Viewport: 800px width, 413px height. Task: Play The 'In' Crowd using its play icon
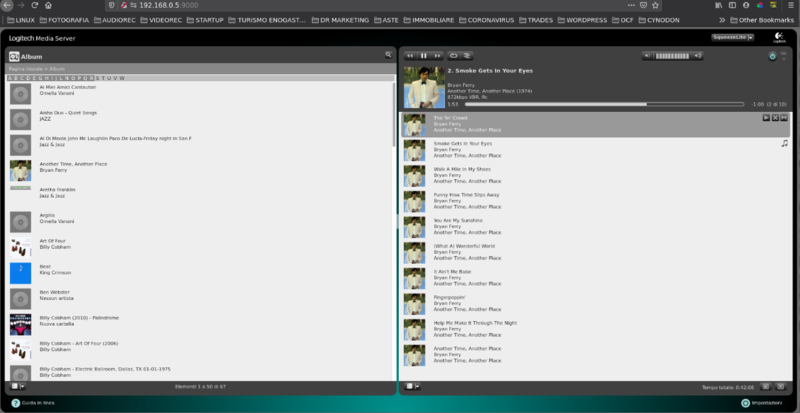click(766, 118)
